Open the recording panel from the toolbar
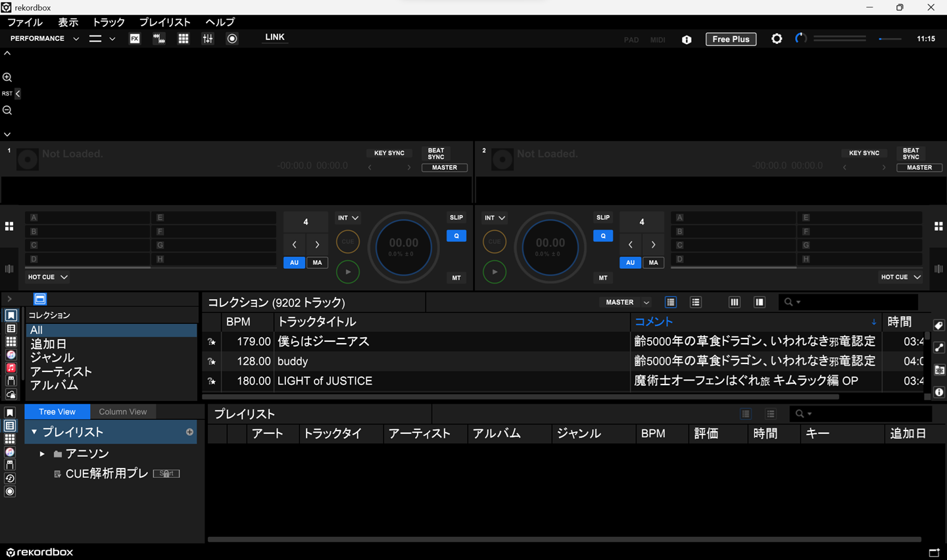Image resolution: width=947 pixels, height=560 pixels. point(232,39)
